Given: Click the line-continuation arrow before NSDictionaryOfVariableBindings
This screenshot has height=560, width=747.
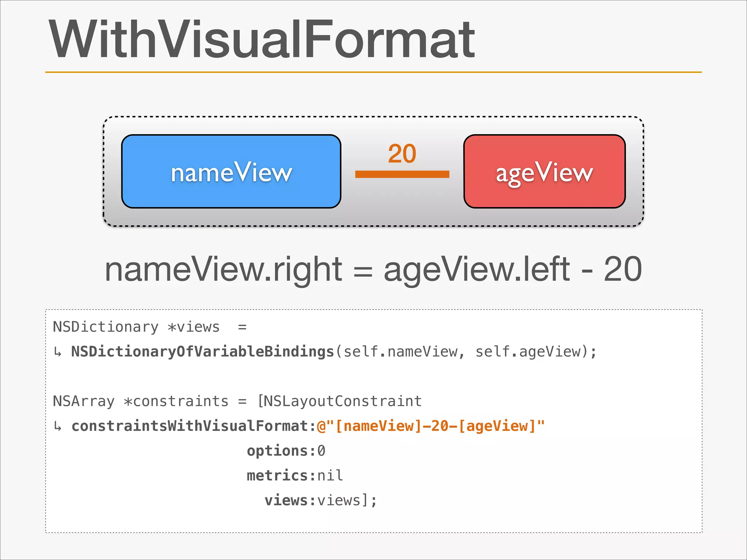Looking at the screenshot, I should click(58, 353).
